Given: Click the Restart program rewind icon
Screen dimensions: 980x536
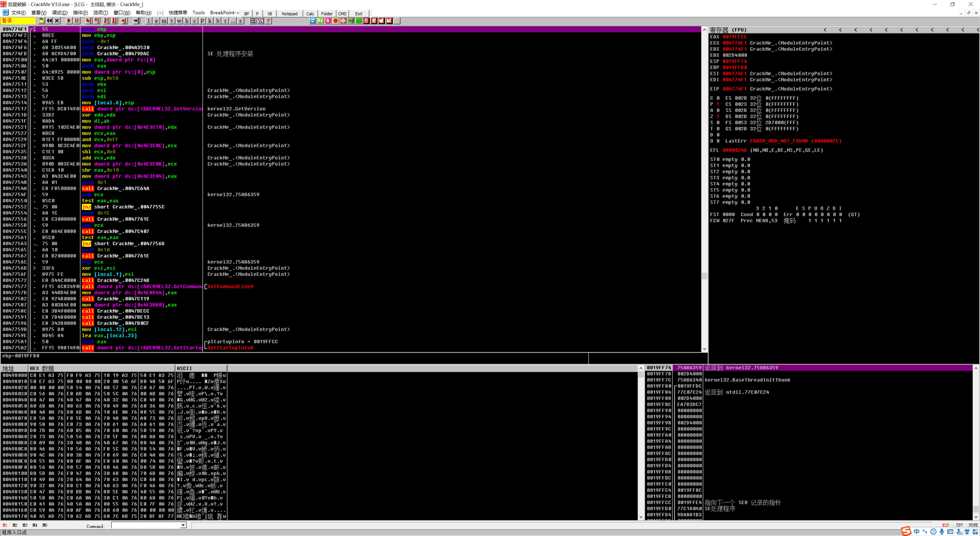Looking at the screenshot, I should (49, 21).
